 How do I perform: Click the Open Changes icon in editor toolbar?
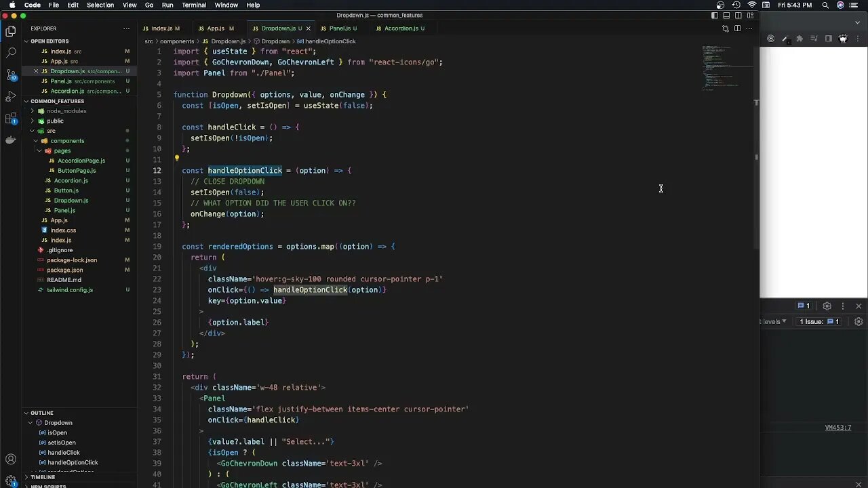[725, 28]
